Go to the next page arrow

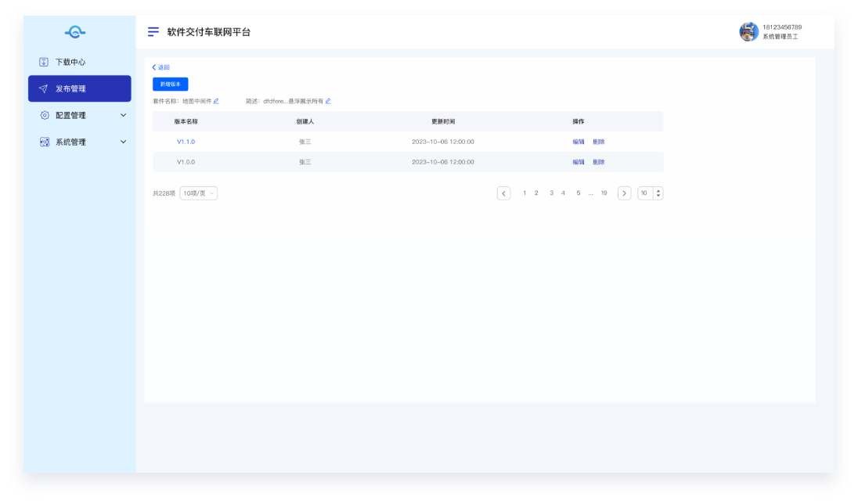click(624, 193)
